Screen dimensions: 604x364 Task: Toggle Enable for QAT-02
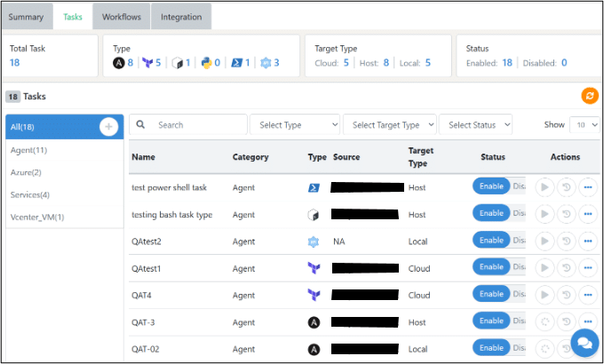[x=491, y=348]
